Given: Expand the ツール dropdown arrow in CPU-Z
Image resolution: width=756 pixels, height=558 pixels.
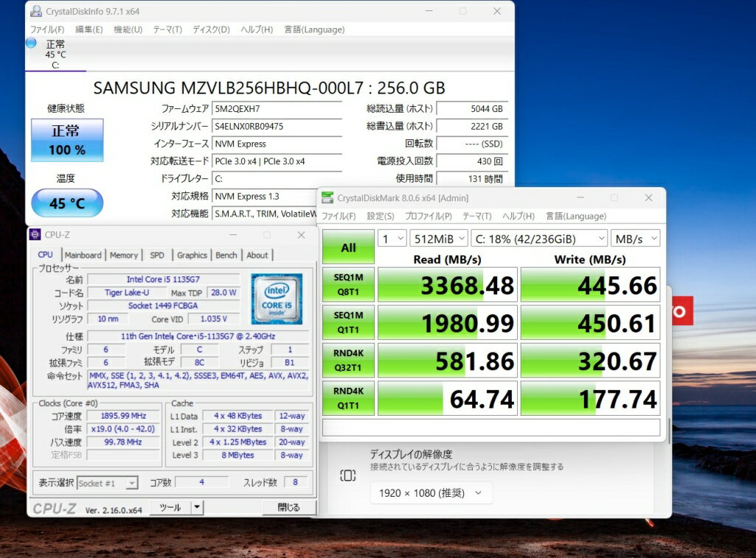Looking at the screenshot, I should [197, 507].
